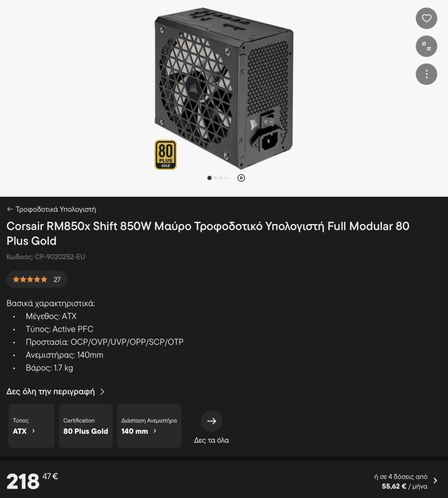Click the compare arrows icon
The height and width of the screenshot is (498, 448).
[426, 46]
